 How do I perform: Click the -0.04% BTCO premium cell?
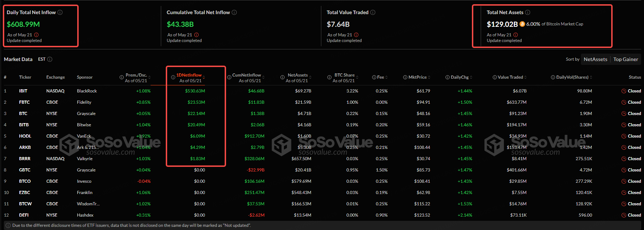point(144,181)
